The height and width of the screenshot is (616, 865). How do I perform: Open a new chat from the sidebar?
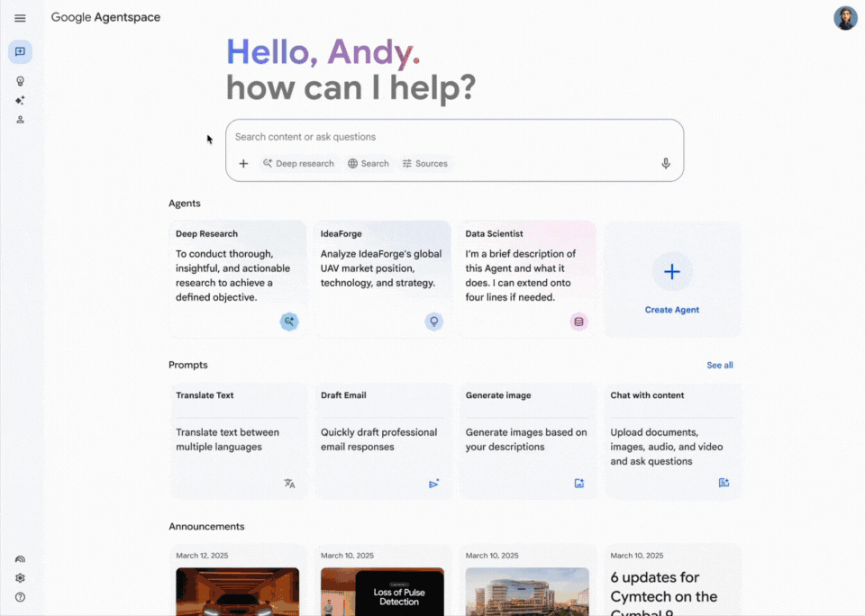coord(20,51)
